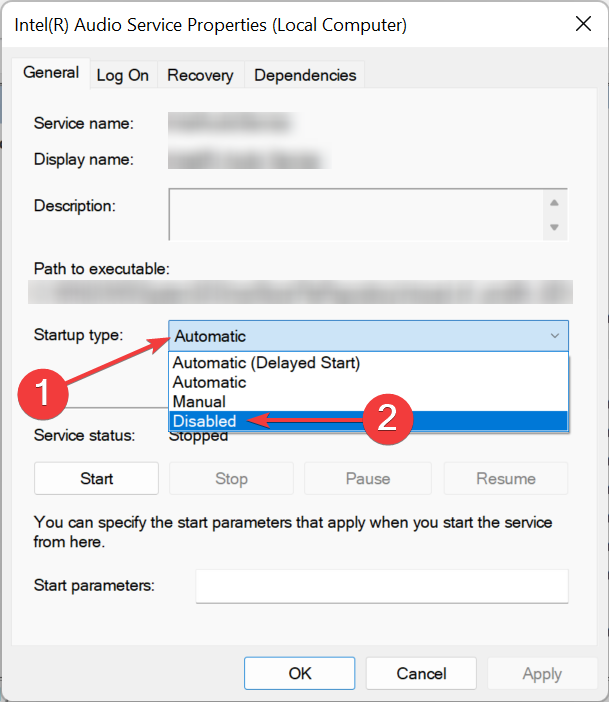Image resolution: width=609 pixels, height=702 pixels.
Task: Collapse the Startup type combo box
Action: pos(368,336)
